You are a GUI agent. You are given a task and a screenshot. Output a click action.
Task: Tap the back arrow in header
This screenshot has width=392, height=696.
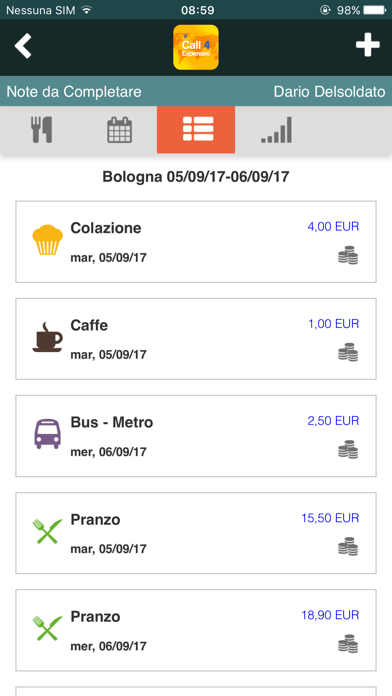[x=23, y=46]
